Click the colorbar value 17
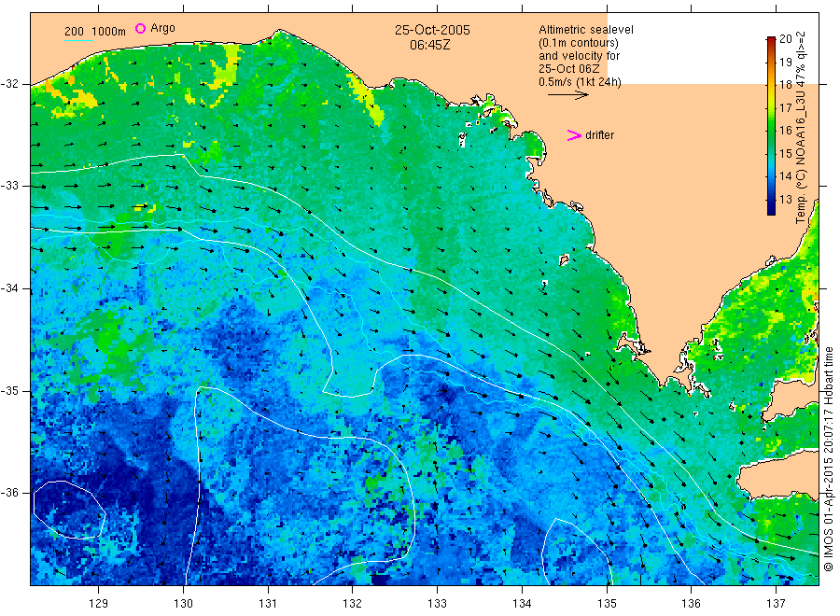This screenshot has width=840, height=616. click(x=785, y=107)
